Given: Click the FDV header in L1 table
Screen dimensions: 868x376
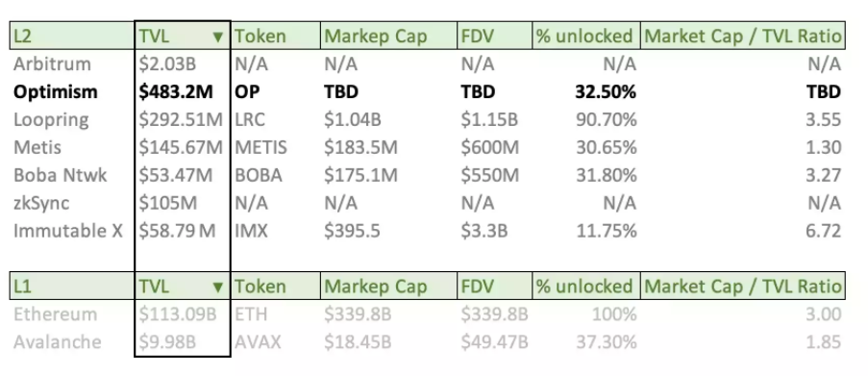Looking at the screenshot, I should 495,286.
